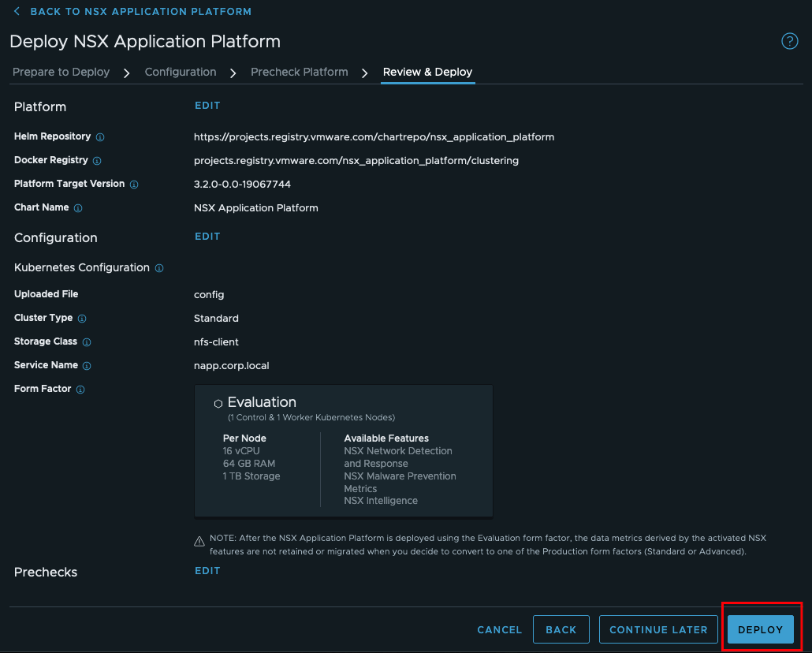This screenshot has height=653, width=812.
Task: Select Review & Deploy step
Action: (x=428, y=72)
